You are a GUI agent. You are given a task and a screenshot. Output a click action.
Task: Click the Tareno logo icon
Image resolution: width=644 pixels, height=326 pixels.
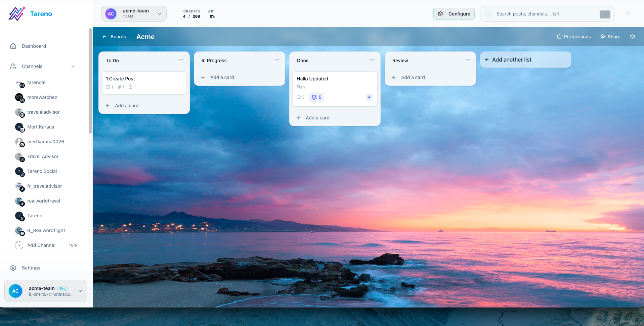click(16, 13)
